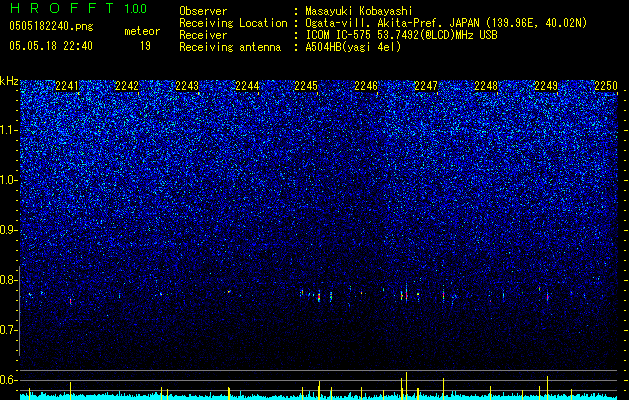Click the kHz axis unit label
629x400 pixels.
(x=10, y=81)
